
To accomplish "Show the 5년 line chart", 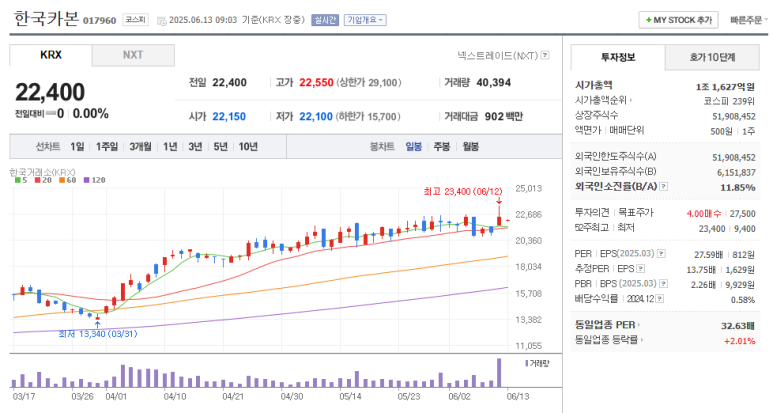I will click(x=220, y=146).
